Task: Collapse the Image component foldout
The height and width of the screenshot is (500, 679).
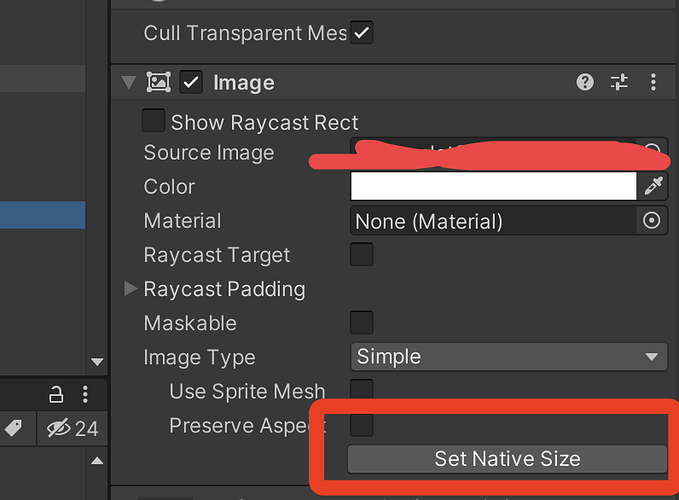Action: [128, 83]
